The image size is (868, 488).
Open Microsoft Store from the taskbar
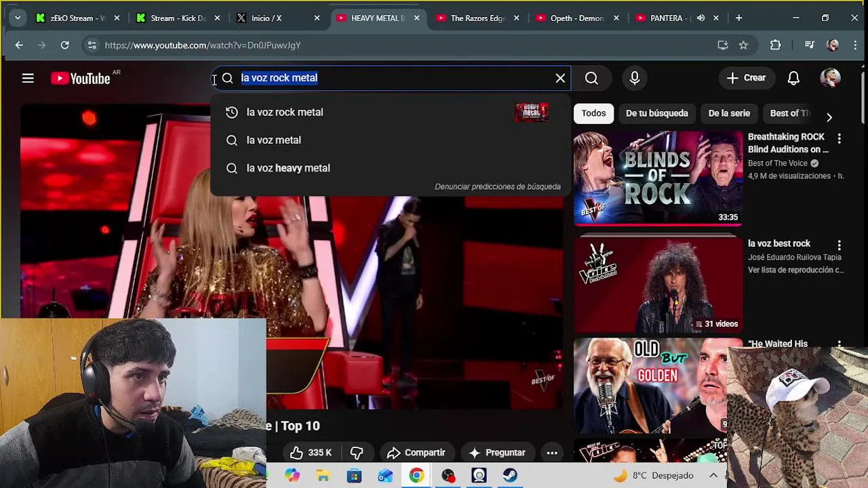(354, 475)
